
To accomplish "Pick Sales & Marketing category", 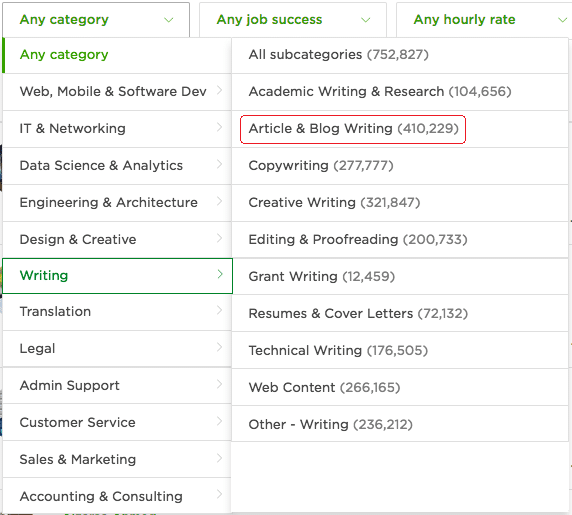I will tap(117, 460).
